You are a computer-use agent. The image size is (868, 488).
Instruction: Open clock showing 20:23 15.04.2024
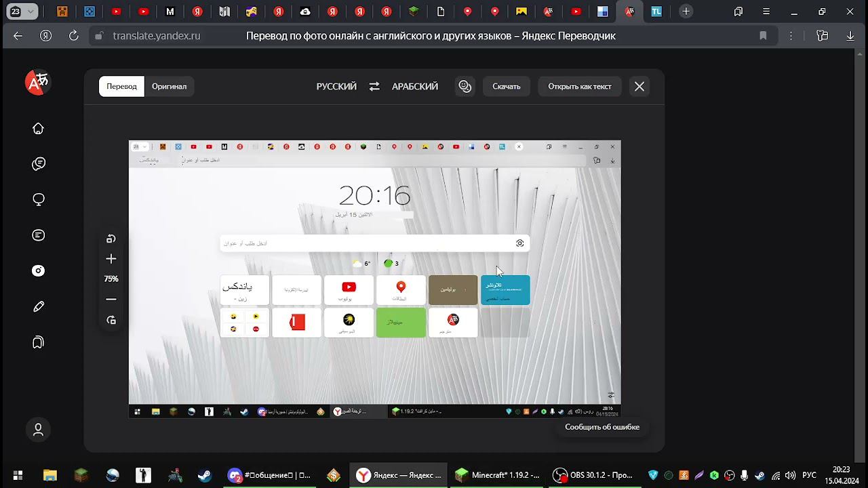tap(841, 475)
